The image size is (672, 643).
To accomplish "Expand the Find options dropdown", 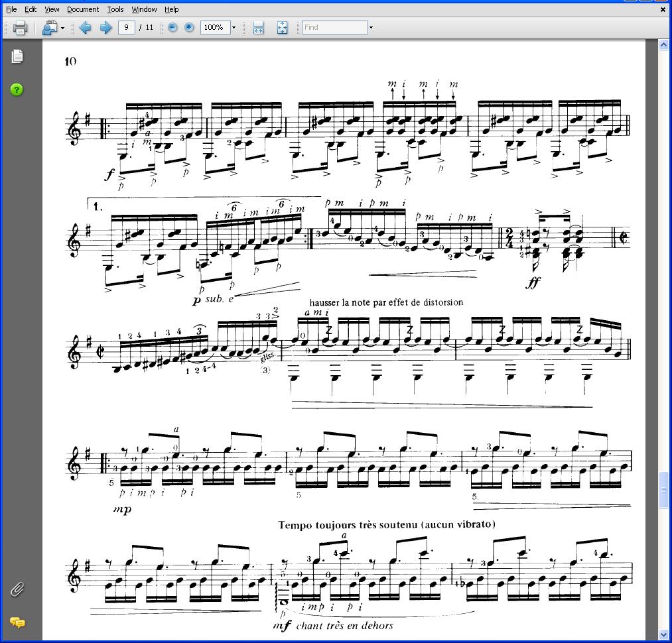I will click(x=371, y=28).
